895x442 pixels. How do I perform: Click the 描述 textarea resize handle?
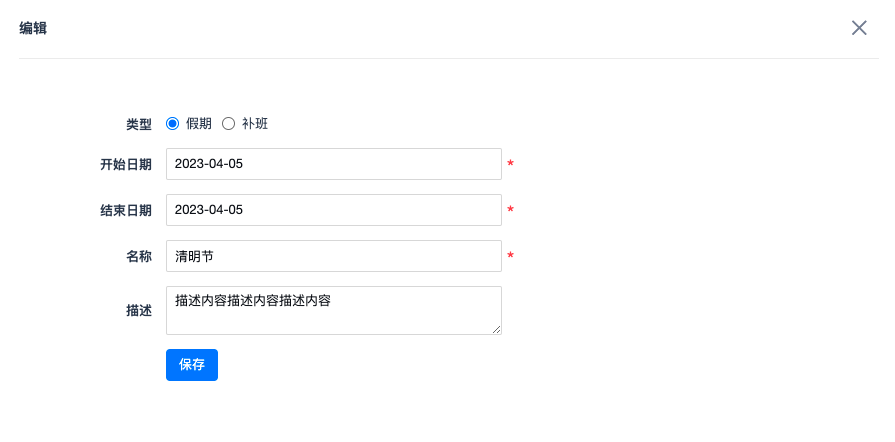point(496,329)
